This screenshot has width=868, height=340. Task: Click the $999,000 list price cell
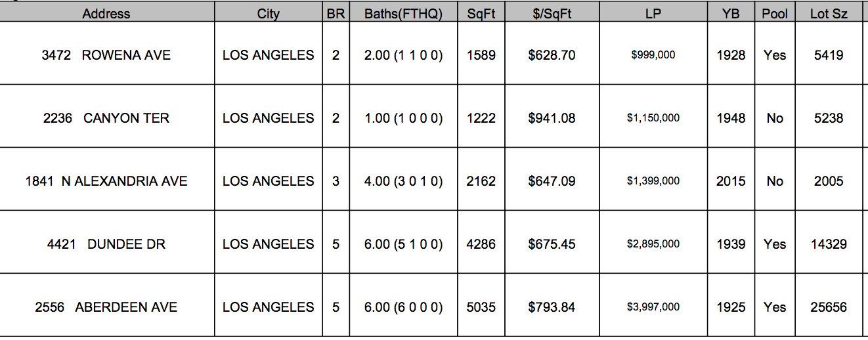click(653, 55)
